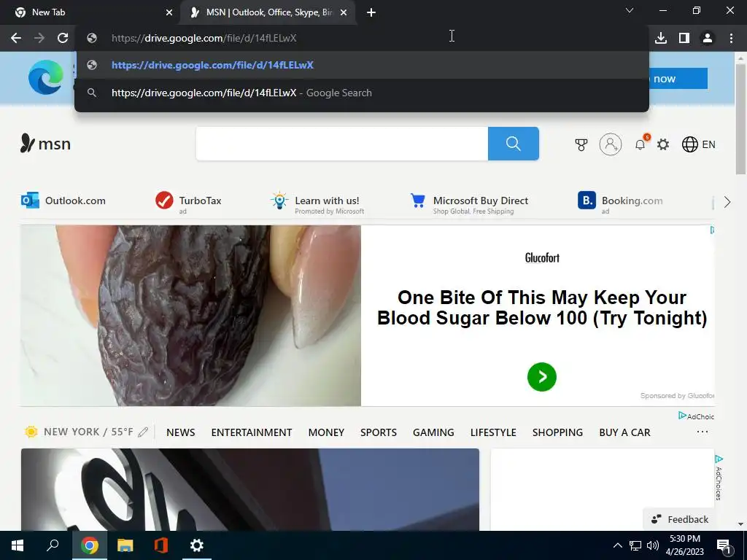Open the volume control in tray

click(x=653, y=545)
